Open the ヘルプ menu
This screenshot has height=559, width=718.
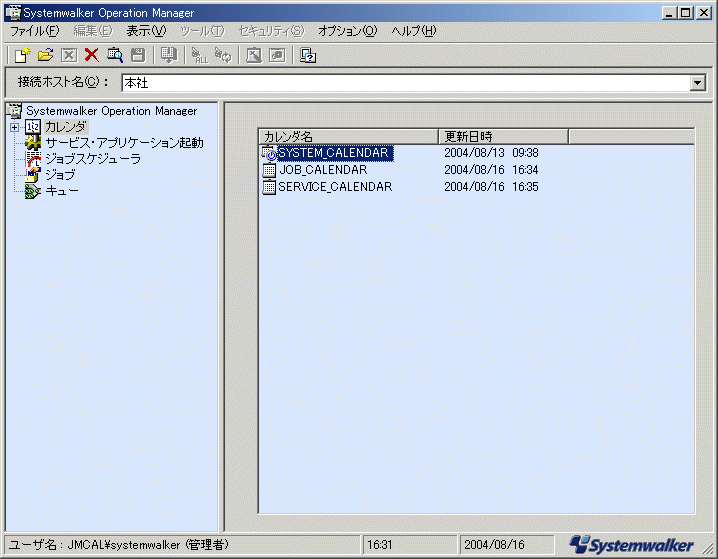tap(413, 31)
